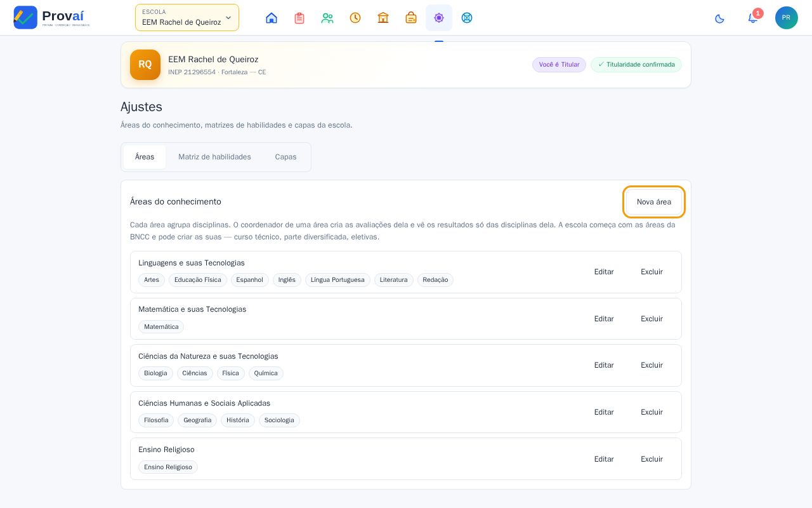Open the orange briefcase icon in navbar
The height and width of the screenshot is (508, 812).
pos(411,18)
